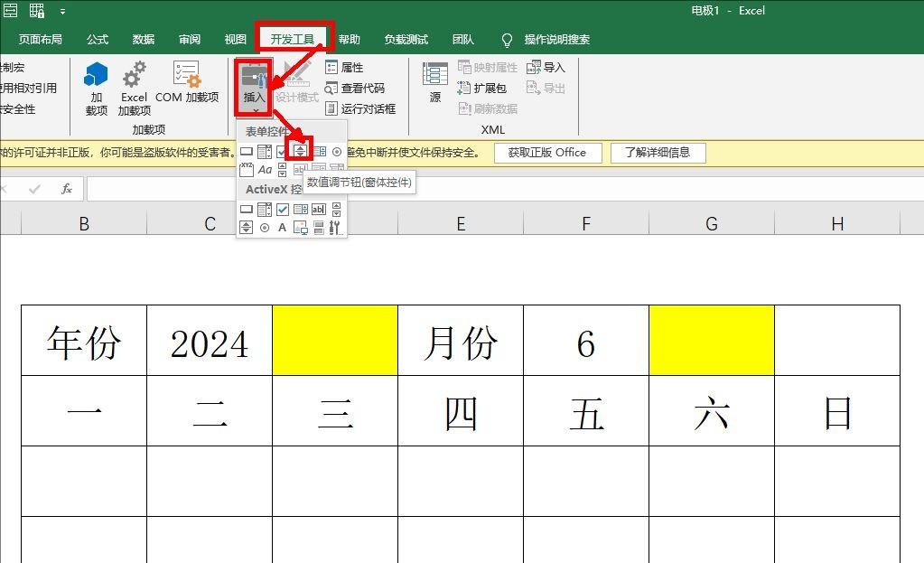Click the locked-grid icon in quick access toolbar
Screen dimensions: 924x563
(37, 10)
